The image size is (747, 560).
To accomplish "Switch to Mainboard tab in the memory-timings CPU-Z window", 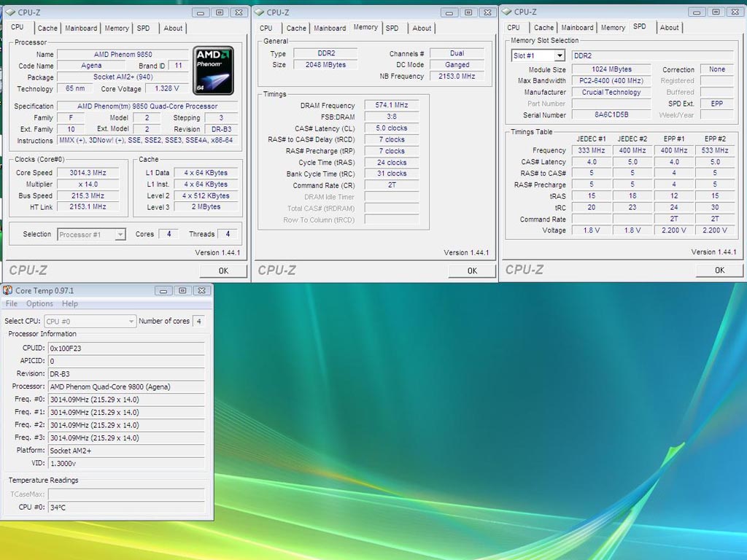I will (330, 28).
